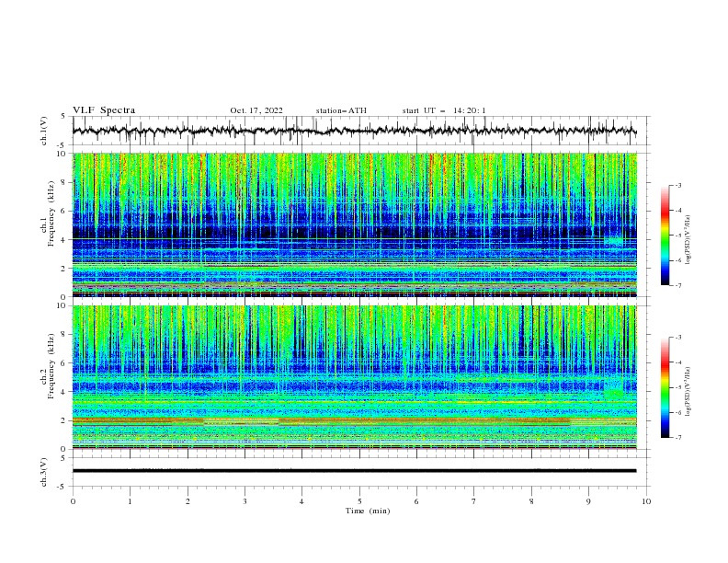The height and width of the screenshot is (563, 728).
Task: Click the log(PSD) label beside ch.2 color bar
Action: pyautogui.click(x=688, y=391)
